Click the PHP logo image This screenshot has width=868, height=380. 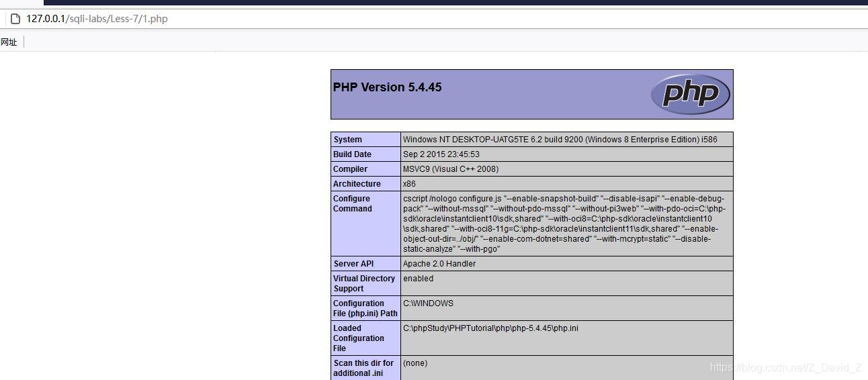point(690,94)
